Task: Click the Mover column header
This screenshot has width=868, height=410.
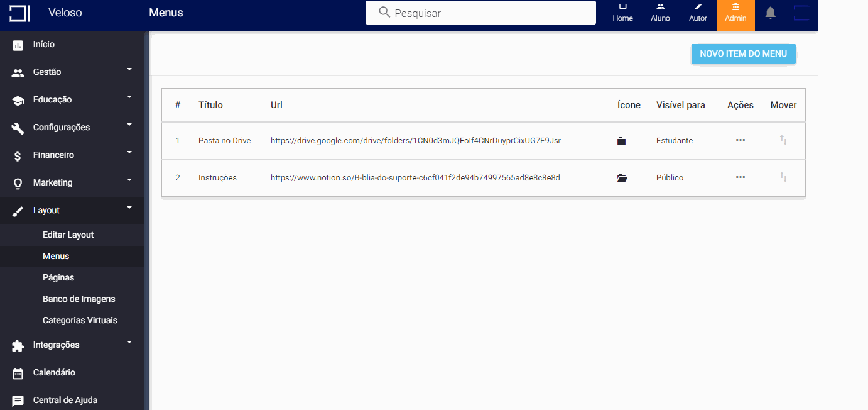Action: pos(783,105)
